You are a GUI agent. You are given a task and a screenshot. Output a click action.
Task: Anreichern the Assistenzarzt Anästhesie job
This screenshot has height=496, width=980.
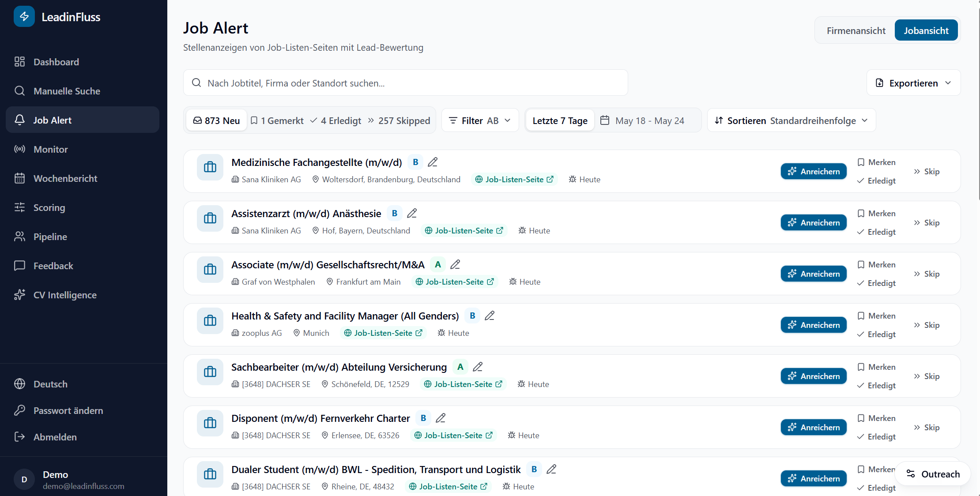[814, 222]
